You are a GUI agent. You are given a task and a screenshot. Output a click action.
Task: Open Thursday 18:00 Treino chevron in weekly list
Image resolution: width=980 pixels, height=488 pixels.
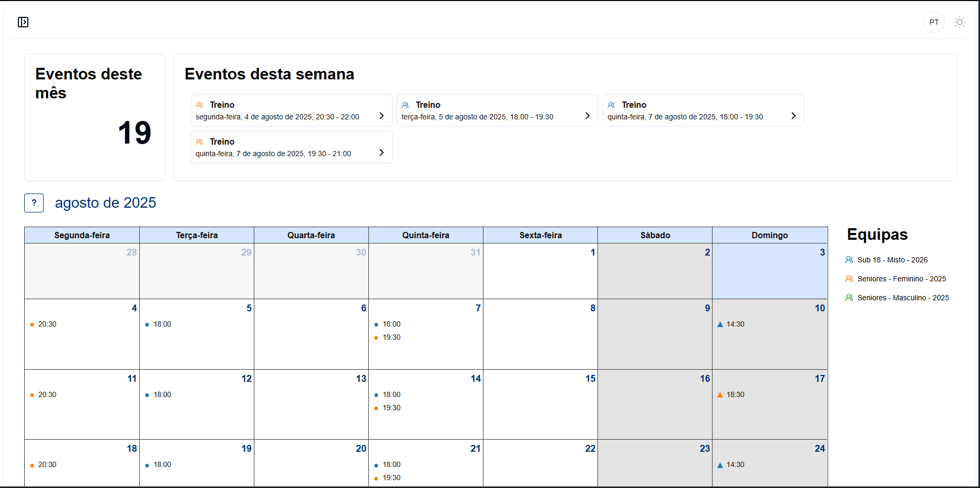click(793, 116)
